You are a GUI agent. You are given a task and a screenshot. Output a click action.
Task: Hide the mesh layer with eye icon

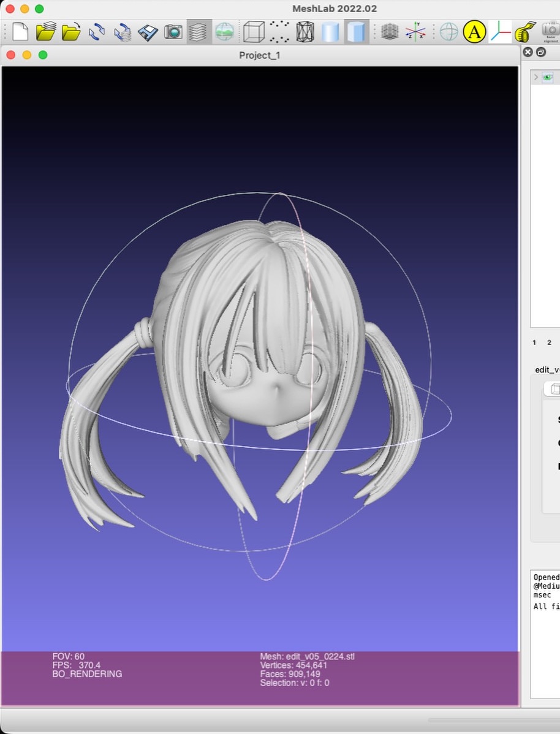pyautogui.click(x=548, y=77)
